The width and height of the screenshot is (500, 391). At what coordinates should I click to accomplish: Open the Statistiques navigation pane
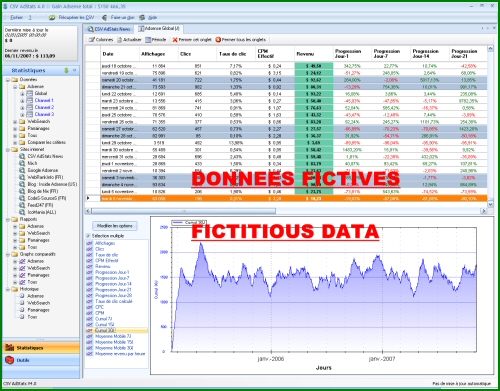point(41,348)
